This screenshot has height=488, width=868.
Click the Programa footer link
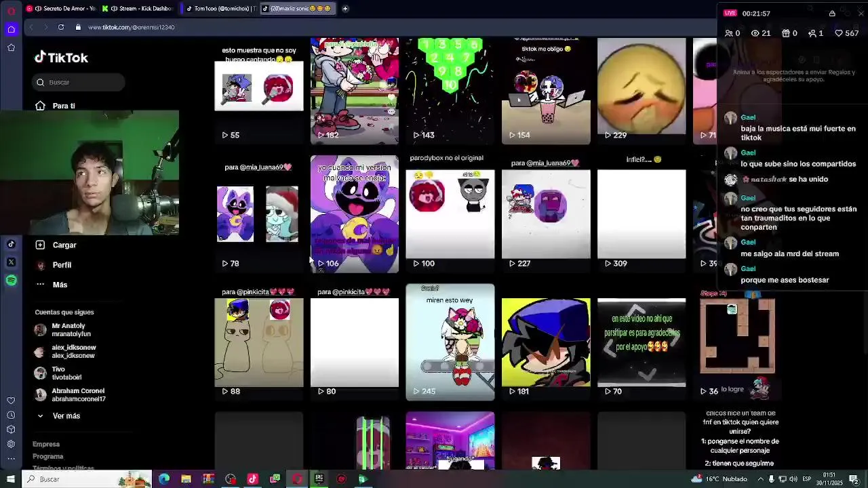(x=48, y=456)
